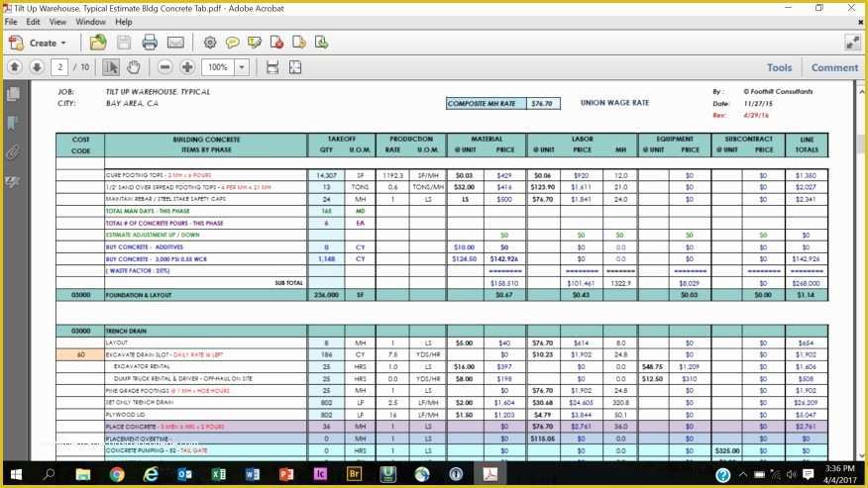This screenshot has width=868, height=488.
Task: Open the Comment pane
Action: tap(834, 67)
